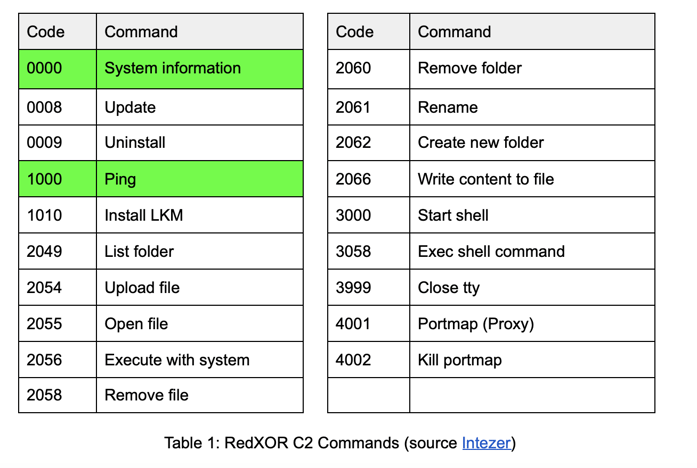Select the Create new folder cell

532,143
